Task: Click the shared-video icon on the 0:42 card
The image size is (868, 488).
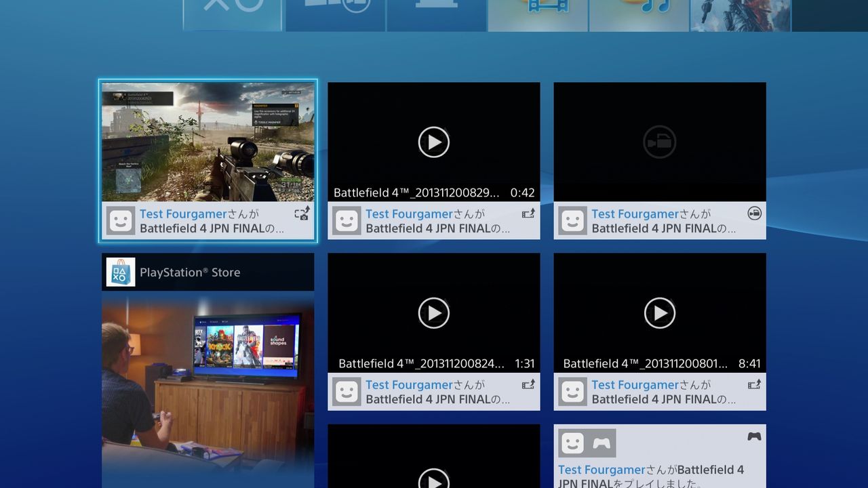Action: 528,213
